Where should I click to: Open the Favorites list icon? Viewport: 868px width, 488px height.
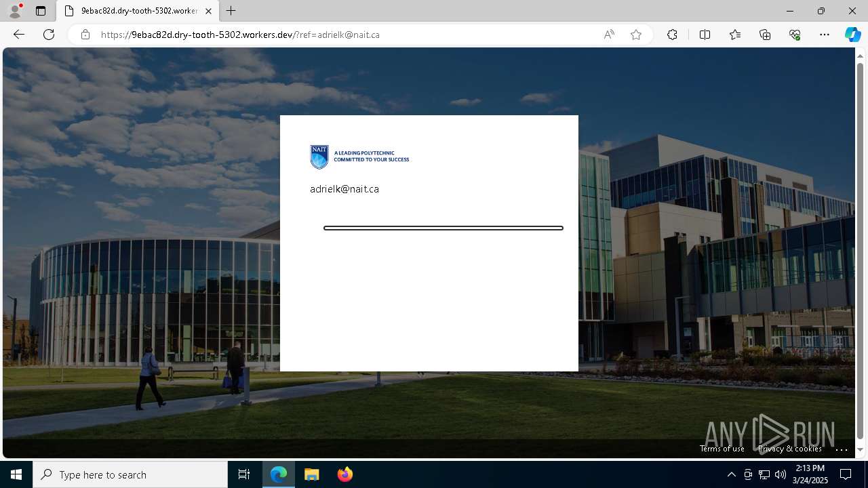(735, 35)
